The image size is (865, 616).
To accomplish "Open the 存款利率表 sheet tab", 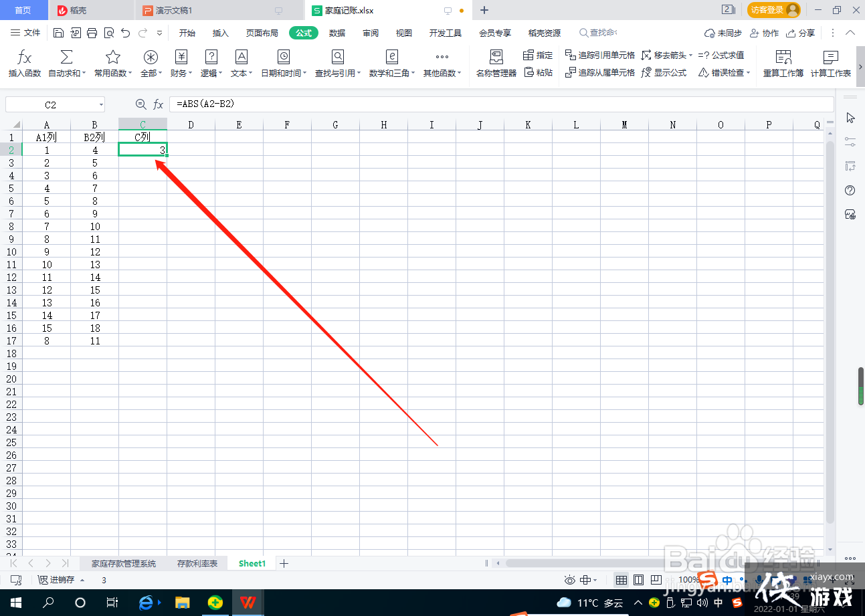I will tap(197, 564).
